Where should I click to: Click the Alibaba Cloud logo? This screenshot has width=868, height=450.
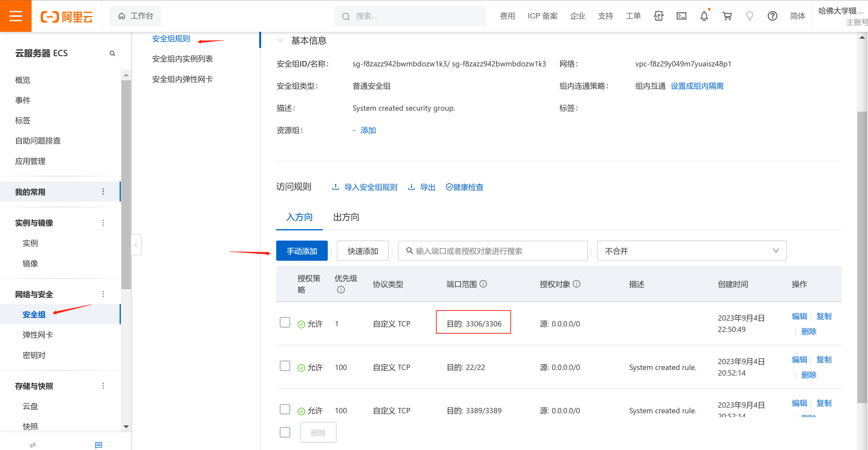click(67, 16)
